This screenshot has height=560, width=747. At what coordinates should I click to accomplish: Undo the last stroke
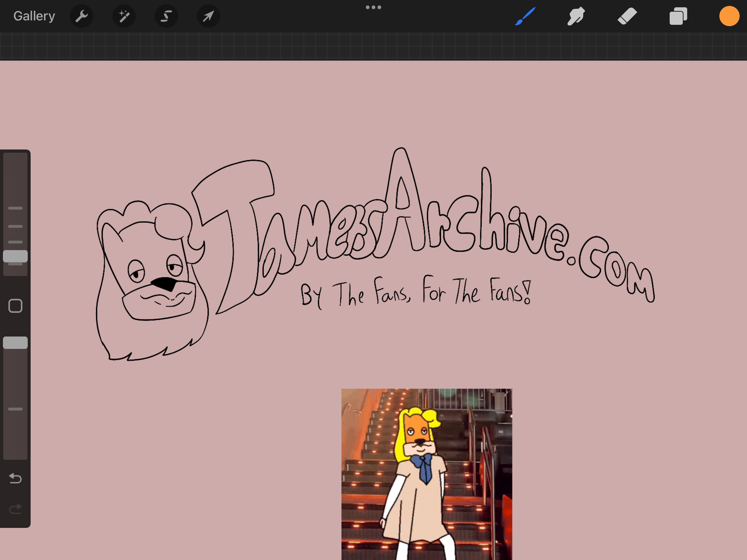coord(15,478)
